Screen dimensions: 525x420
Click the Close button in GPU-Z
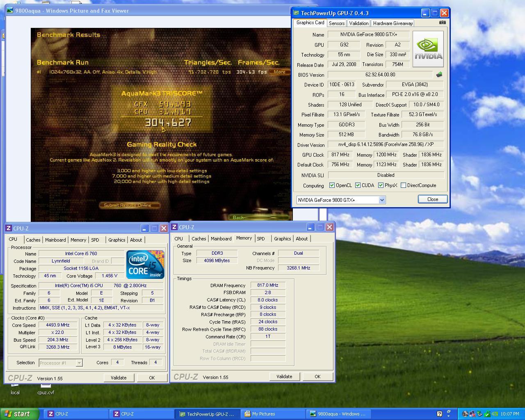coord(433,199)
